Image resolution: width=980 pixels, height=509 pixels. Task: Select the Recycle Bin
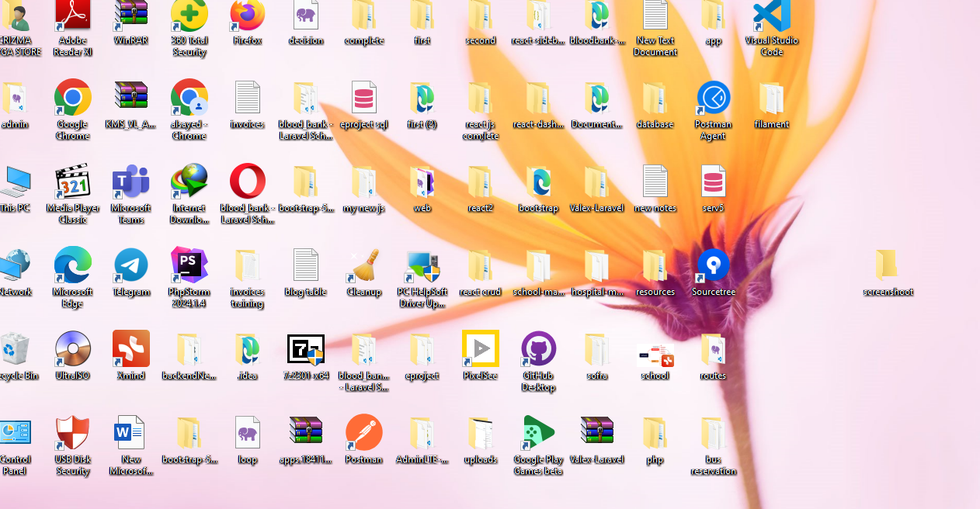(x=16, y=349)
